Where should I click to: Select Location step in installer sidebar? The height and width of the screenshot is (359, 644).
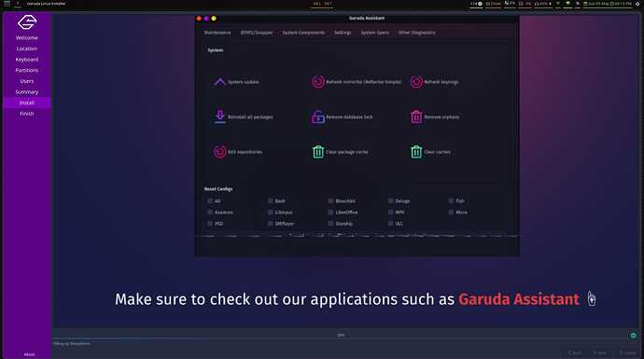pyautogui.click(x=27, y=48)
